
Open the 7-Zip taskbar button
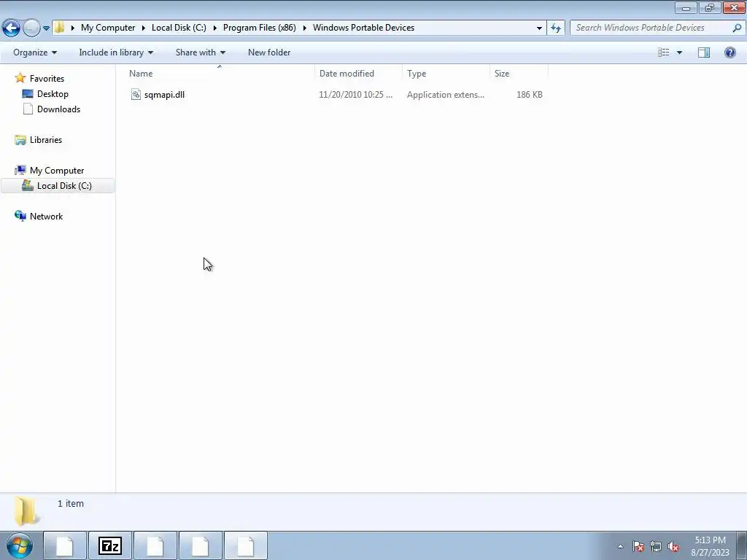click(110, 545)
